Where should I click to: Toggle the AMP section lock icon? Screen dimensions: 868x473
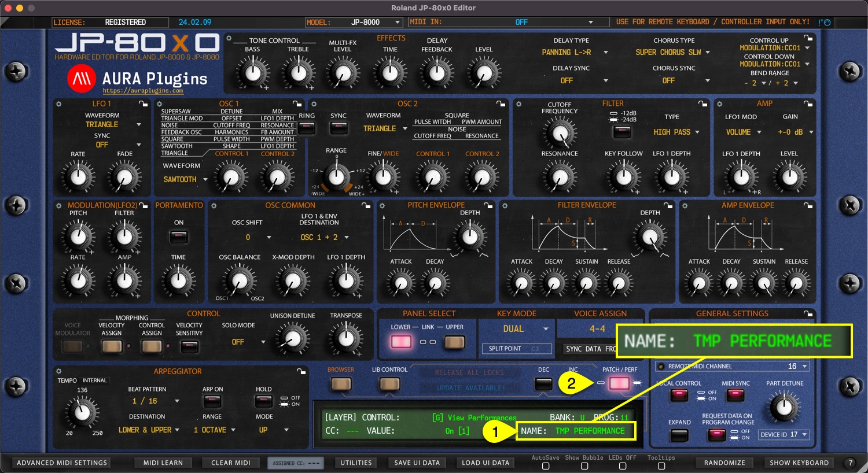click(808, 104)
